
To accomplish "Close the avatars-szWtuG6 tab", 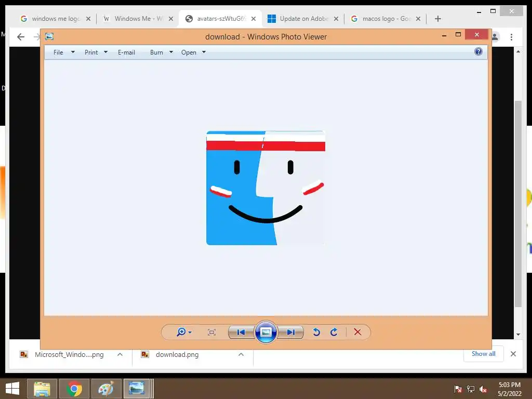I will [x=254, y=19].
